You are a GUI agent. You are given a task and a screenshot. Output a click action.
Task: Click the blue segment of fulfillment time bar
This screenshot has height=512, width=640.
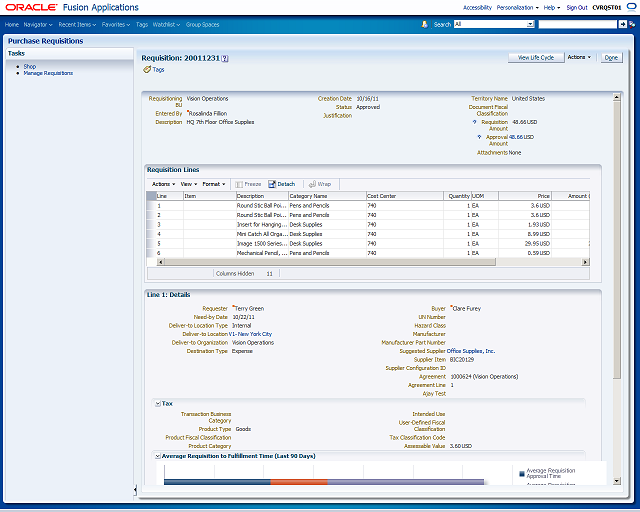tap(217, 482)
